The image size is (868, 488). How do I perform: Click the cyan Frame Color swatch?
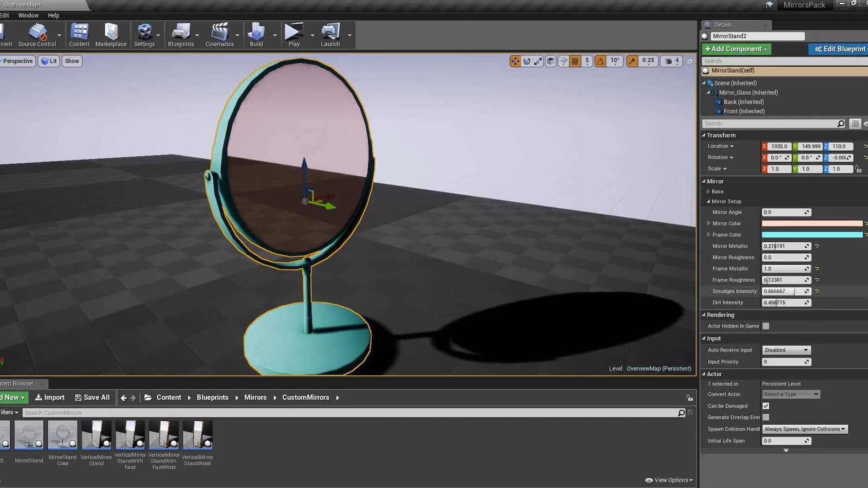point(812,234)
